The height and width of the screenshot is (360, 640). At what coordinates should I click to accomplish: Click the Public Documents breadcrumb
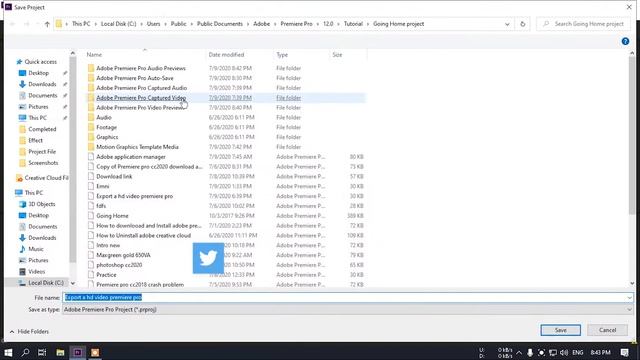tap(220, 24)
